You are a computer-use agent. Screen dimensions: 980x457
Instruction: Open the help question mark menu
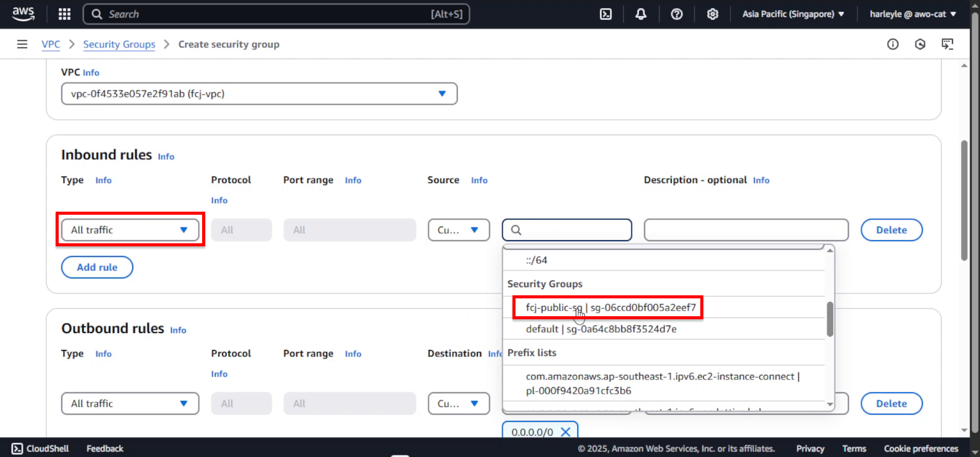(676, 14)
